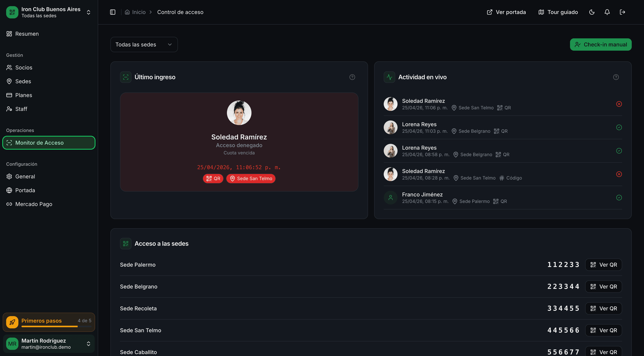Switch to dark/light theme with moon icon
Screen dimensions: 644x356
click(591, 12)
